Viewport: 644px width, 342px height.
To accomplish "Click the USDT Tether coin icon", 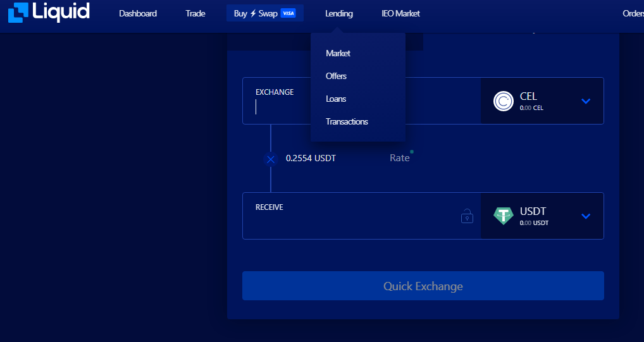I will (x=503, y=216).
